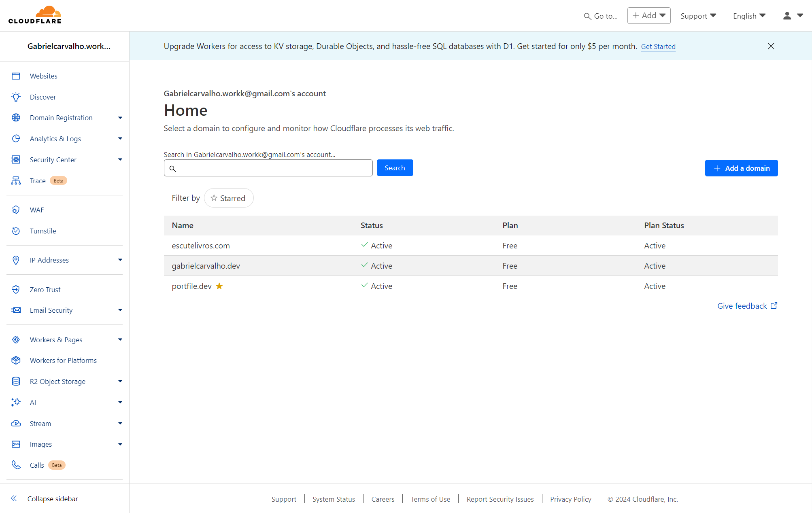This screenshot has height=513, width=812.
Task: Open Websites via its sidebar icon
Action: coord(16,76)
